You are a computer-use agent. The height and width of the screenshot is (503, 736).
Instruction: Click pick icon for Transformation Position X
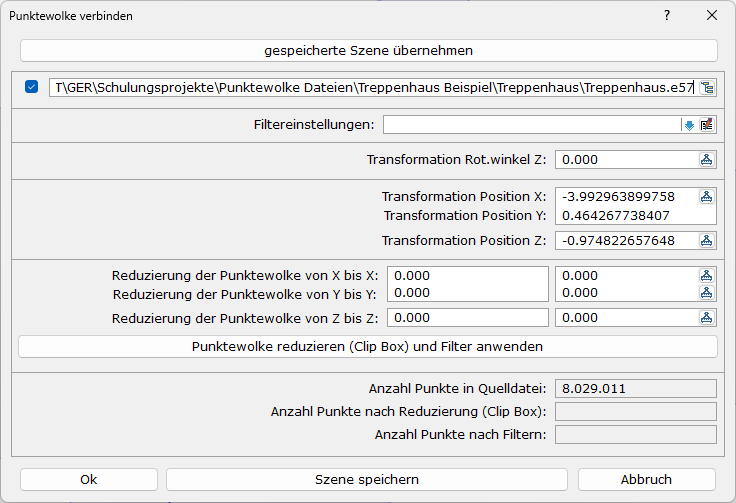(707, 197)
